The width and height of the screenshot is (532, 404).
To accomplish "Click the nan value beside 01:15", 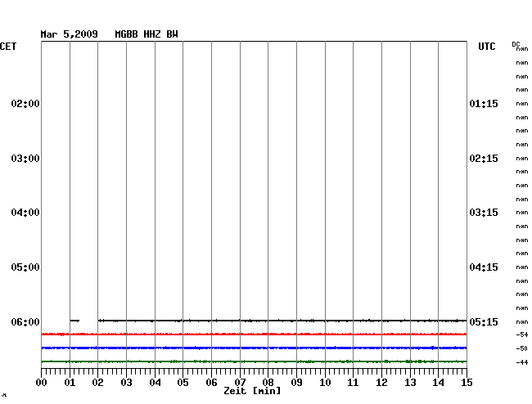I will pos(522,104).
